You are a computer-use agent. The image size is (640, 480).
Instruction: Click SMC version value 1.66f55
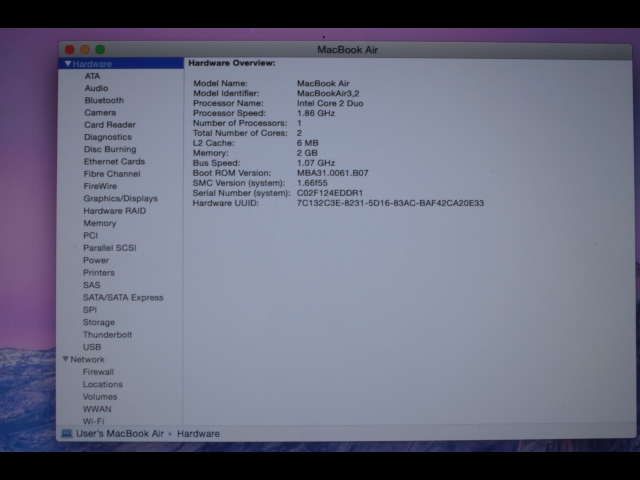click(x=312, y=183)
